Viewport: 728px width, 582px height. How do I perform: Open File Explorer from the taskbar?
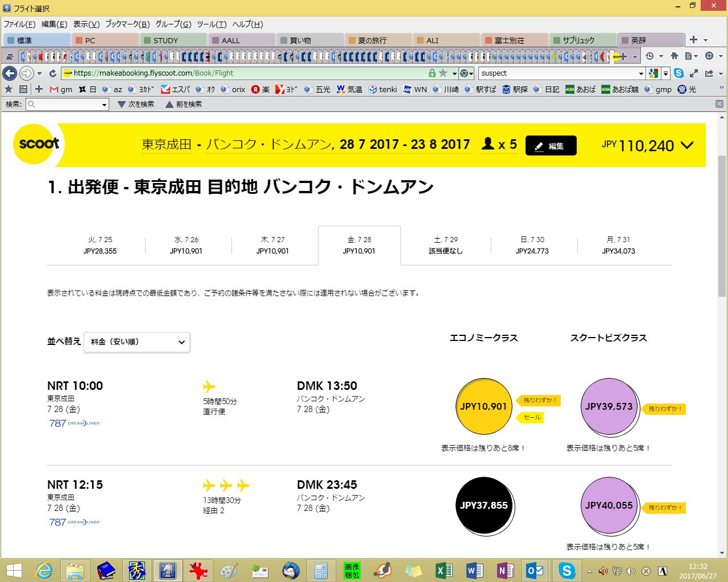tap(75, 570)
